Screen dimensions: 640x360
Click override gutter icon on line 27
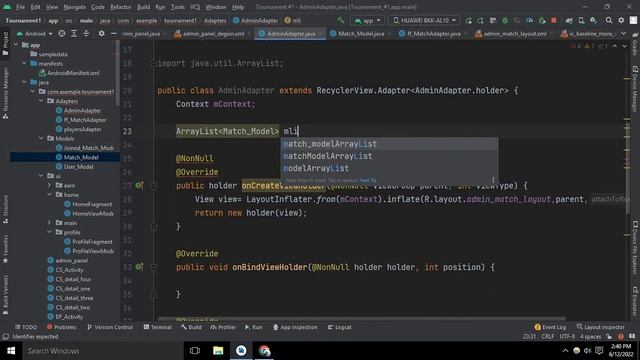pyautogui.click(x=139, y=185)
